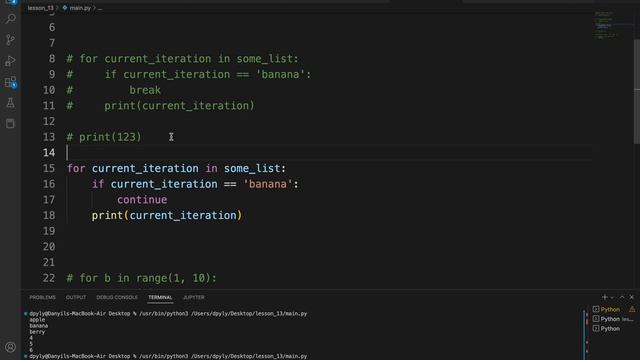Click 'apple' in terminal output

point(37,320)
